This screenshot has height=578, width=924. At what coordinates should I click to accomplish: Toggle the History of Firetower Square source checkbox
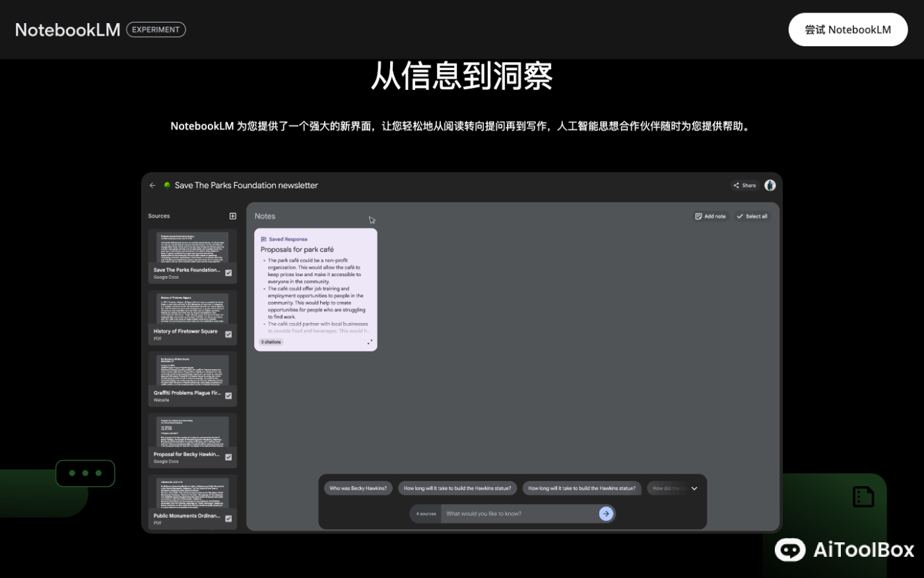228,334
